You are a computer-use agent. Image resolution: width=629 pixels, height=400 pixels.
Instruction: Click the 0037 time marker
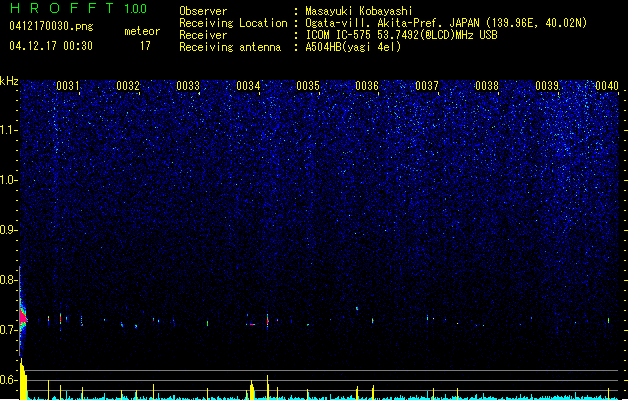[x=427, y=86]
